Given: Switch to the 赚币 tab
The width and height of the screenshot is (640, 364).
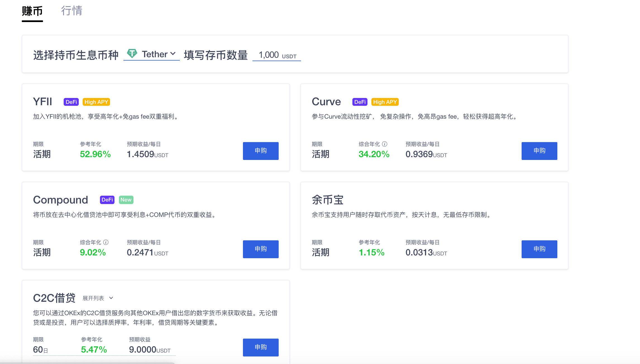Looking at the screenshot, I should point(32,11).
